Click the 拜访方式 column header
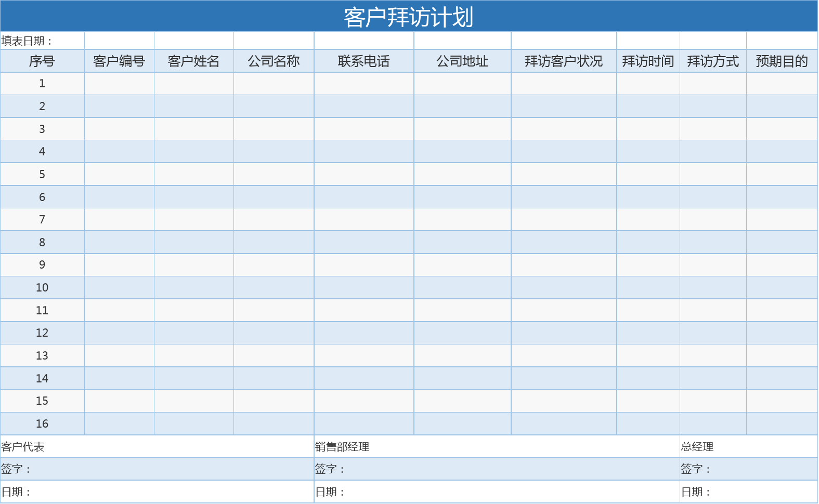The height and width of the screenshot is (504, 819). point(713,61)
